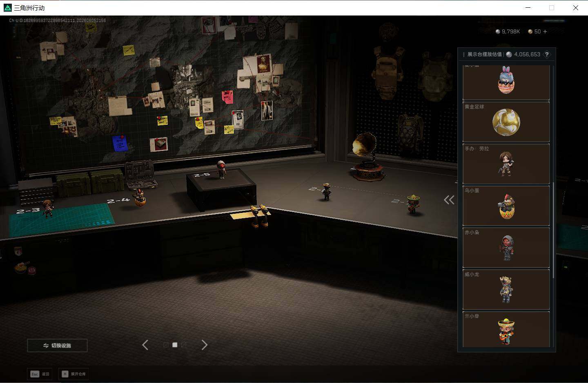This screenshot has width=588, height=383.
Task: Click the H 展开仓库 expand warehouse button
Action: (74, 374)
